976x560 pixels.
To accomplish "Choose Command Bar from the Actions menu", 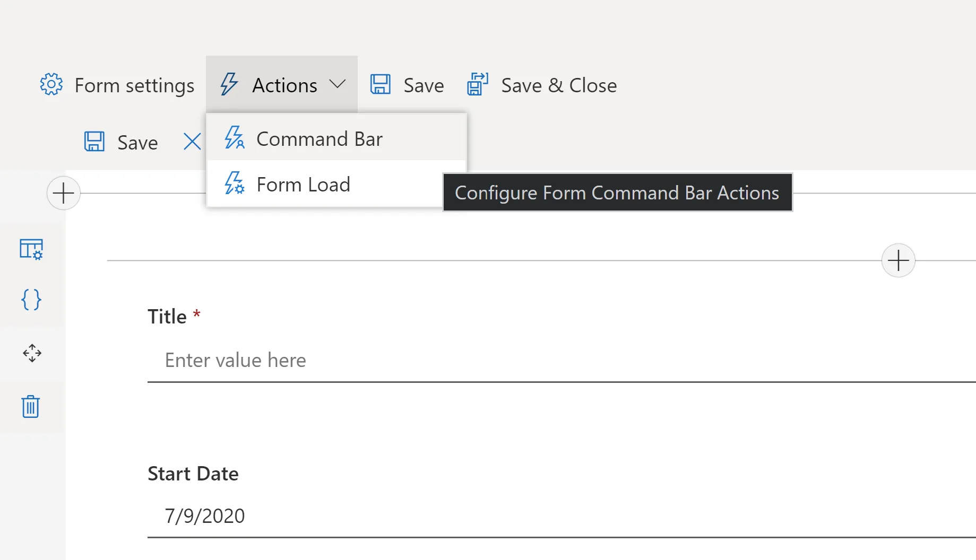I will [x=319, y=138].
